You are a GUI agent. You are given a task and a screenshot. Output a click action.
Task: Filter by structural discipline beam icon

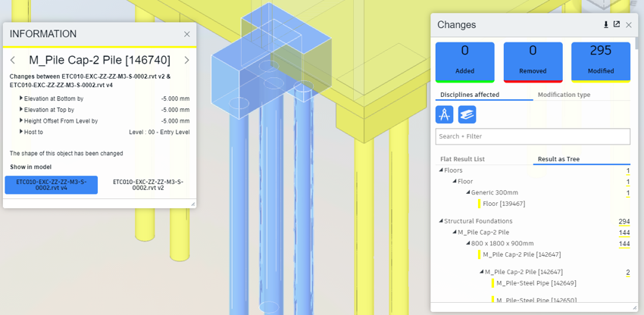pyautogui.click(x=467, y=114)
